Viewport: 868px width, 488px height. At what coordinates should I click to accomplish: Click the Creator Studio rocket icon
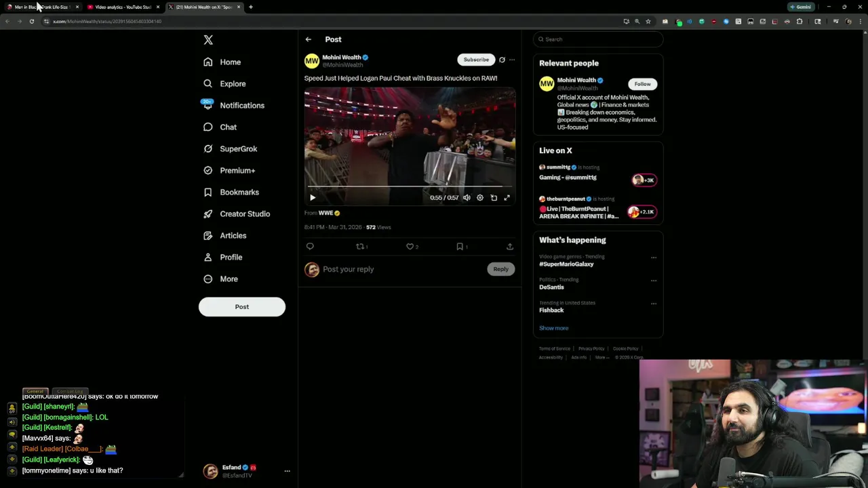(x=208, y=213)
